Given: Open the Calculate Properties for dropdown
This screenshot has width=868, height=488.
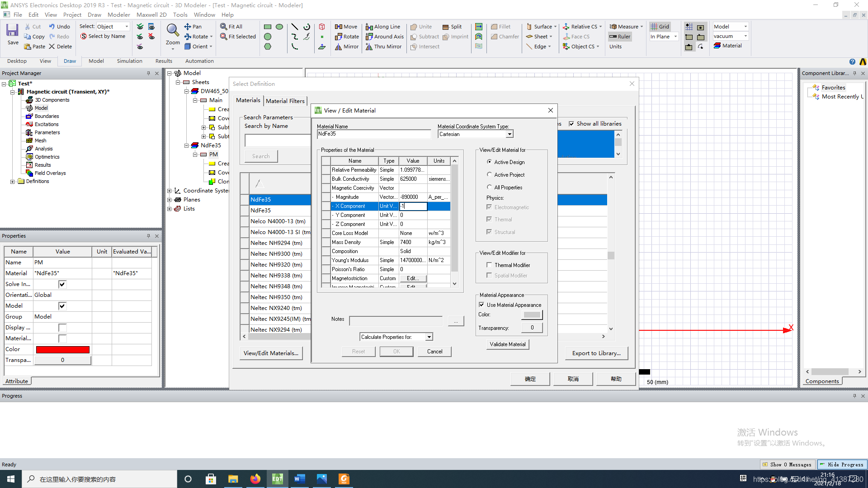Looking at the screenshot, I should 429,337.
